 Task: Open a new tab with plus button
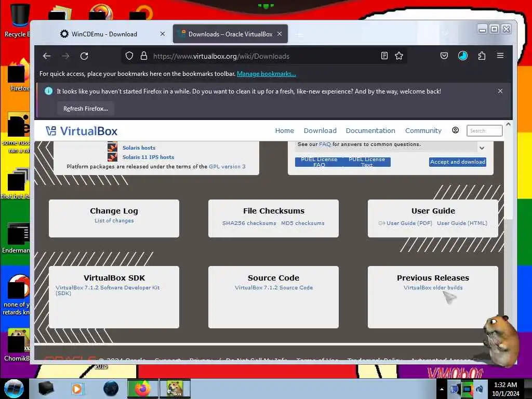point(299,34)
